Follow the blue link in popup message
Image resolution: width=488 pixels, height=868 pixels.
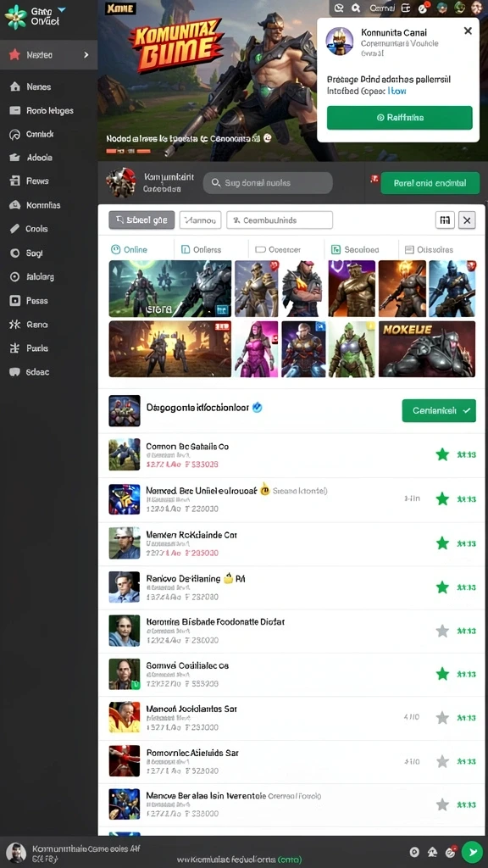397,91
